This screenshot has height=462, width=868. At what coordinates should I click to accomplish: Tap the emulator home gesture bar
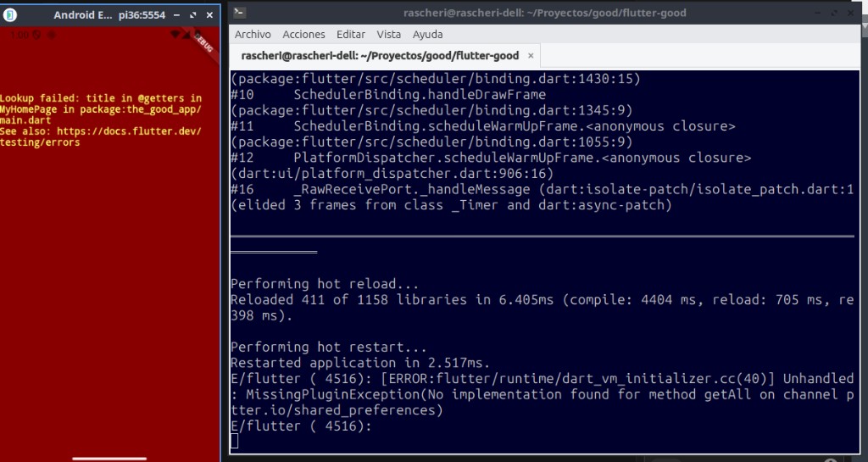(x=109, y=458)
